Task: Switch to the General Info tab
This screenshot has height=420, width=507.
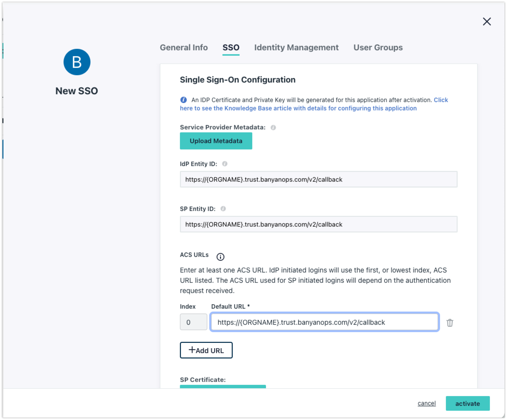Action: 184,47
